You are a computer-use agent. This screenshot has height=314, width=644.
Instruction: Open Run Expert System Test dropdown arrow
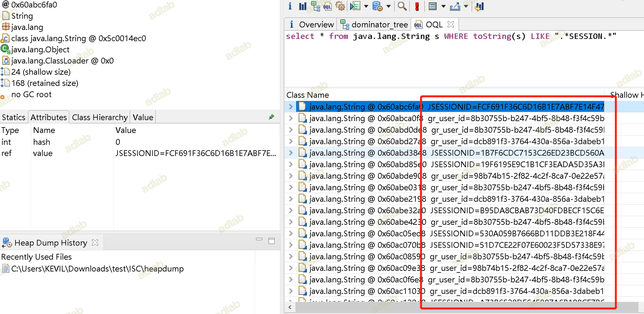coord(366,6)
